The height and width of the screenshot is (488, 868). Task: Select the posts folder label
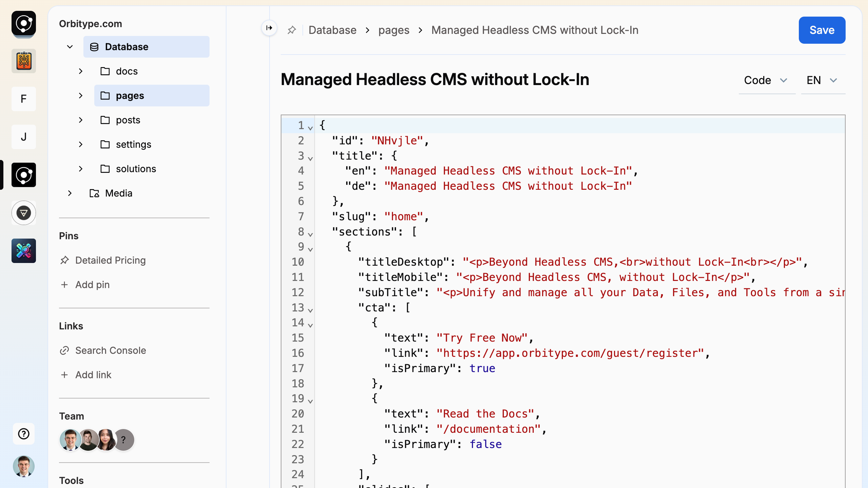point(128,120)
